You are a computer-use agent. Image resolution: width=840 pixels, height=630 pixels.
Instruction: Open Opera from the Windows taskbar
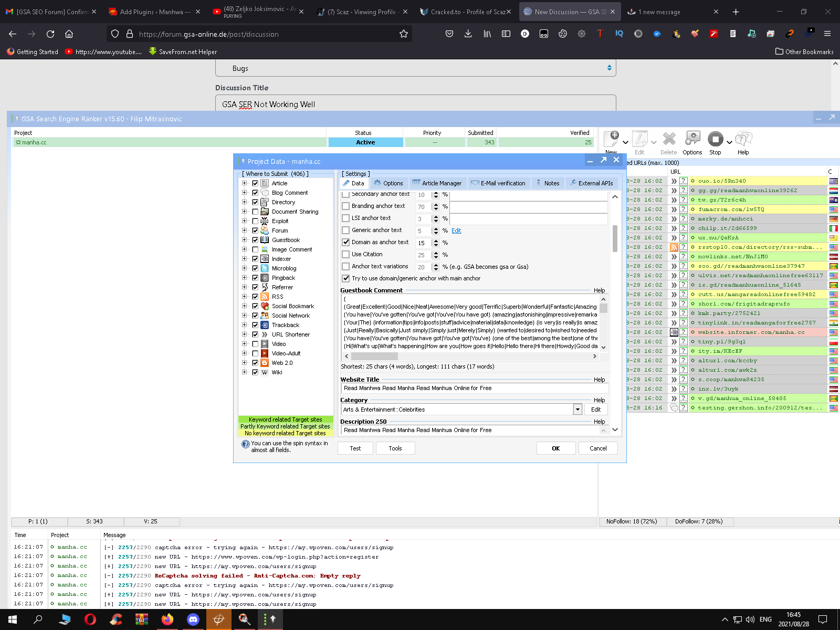point(90,619)
